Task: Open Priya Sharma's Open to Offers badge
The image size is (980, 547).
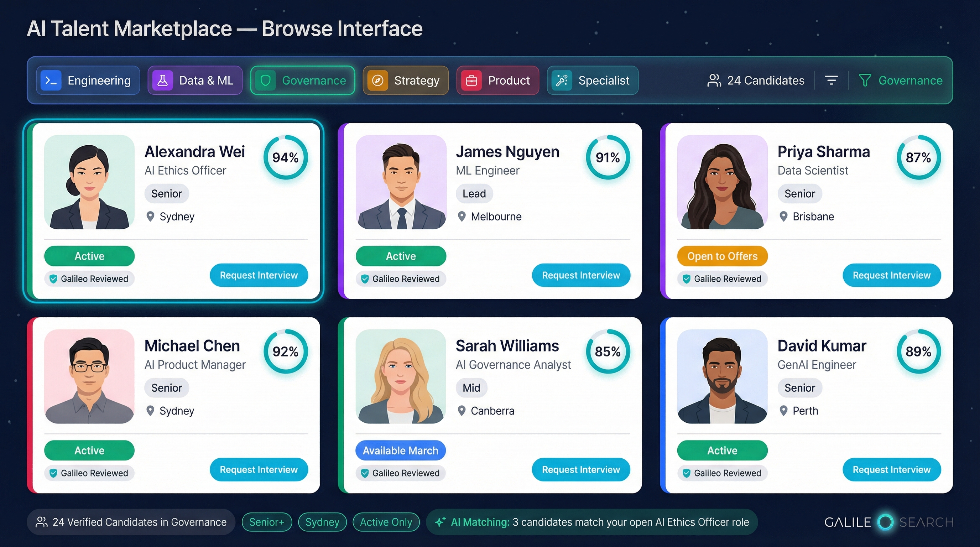Action: coord(722,256)
